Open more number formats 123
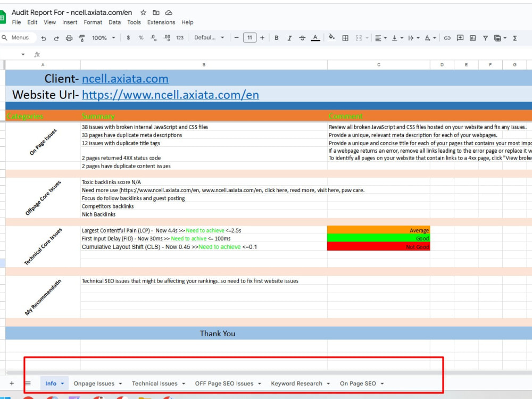Viewport: 532px width, 399px height. (x=180, y=38)
